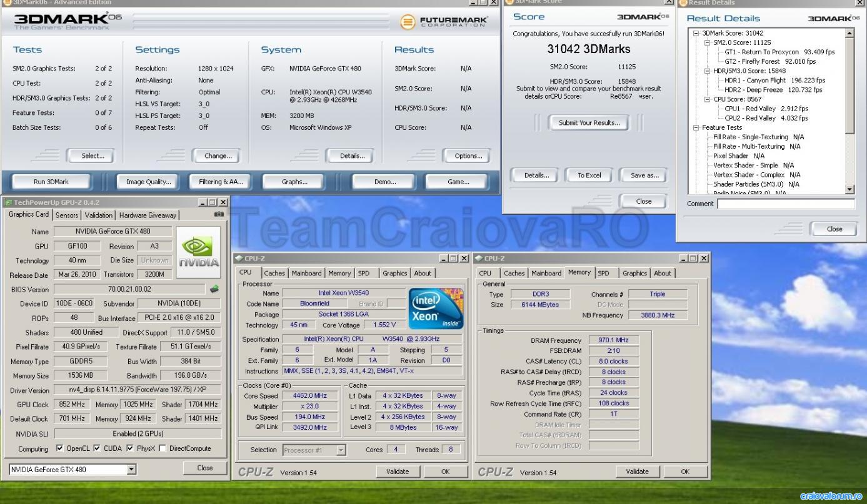Image resolution: width=867 pixels, height=504 pixels.
Task: Click the Core Speed 4462.0 MHz value
Action: click(311, 395)
